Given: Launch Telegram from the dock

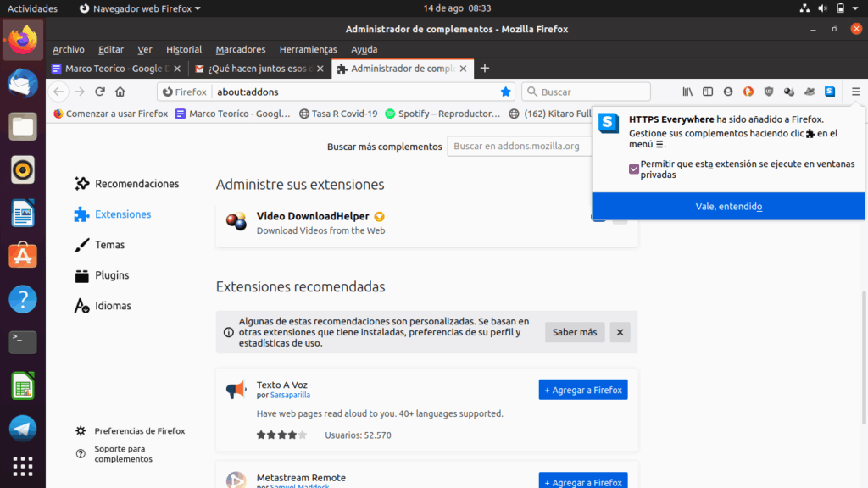Looking at the screenshot, I should 23,429.
